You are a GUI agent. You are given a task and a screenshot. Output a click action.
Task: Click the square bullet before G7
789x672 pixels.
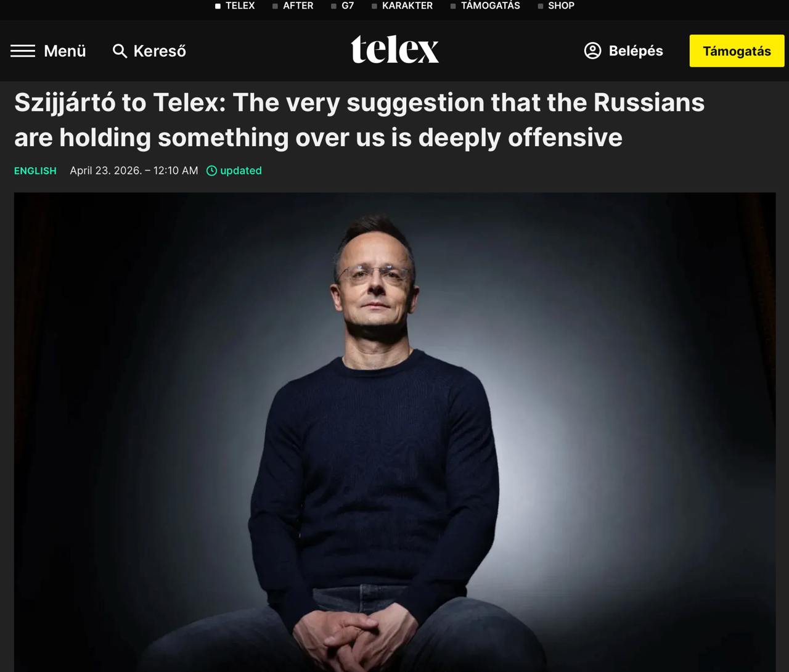click(334, 6)
